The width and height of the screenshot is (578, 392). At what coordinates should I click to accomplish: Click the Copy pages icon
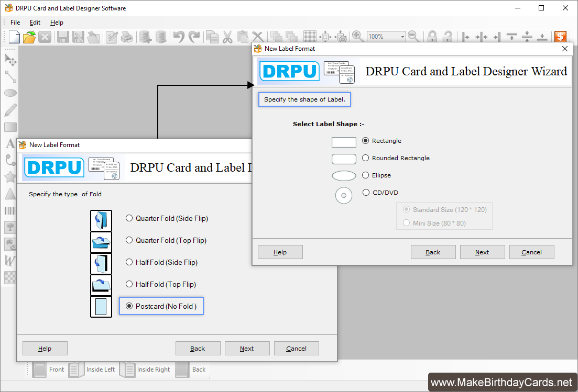pyautogui.click(x=212, y=37)
